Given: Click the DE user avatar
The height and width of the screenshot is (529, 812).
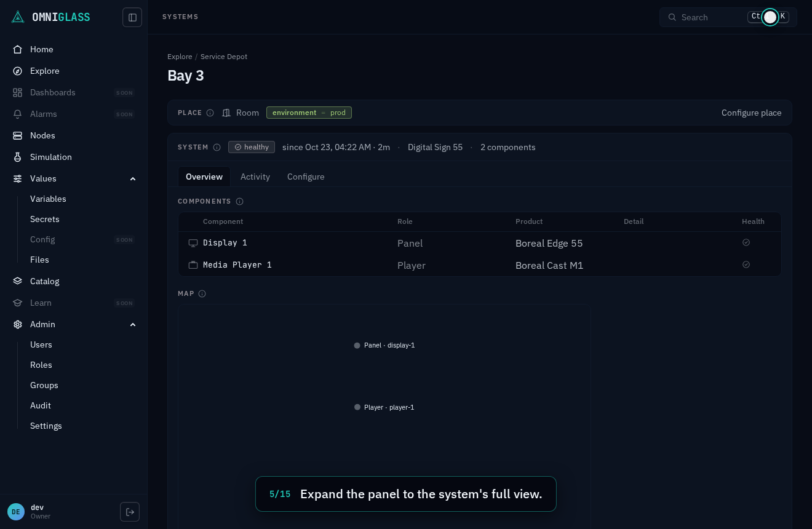Looking at the screenshot, I should [x=16, y=512].
